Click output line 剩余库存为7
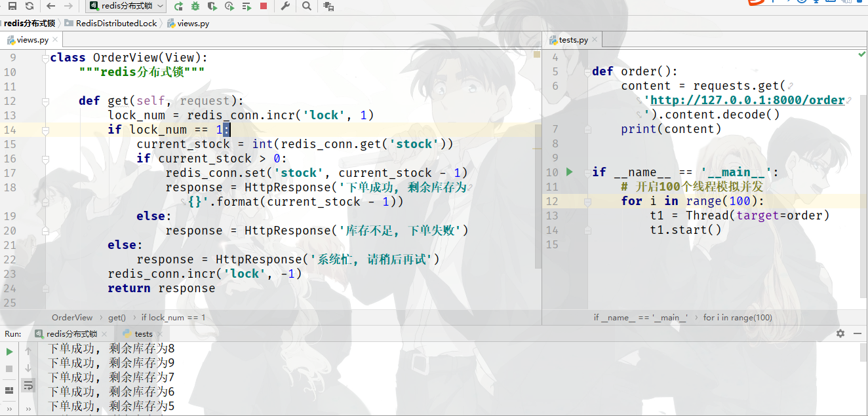The image size is (868, 416). [111, 377]
